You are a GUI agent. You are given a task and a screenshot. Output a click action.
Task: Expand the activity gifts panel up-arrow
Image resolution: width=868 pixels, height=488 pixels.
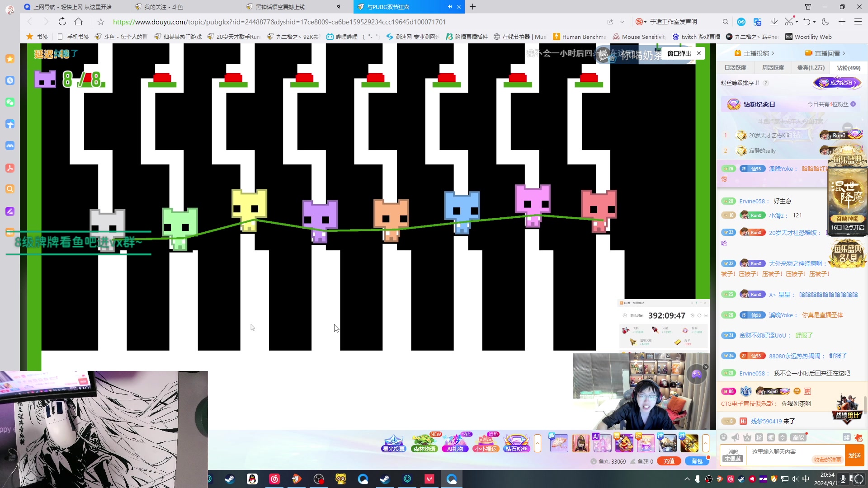pos(538,443)
